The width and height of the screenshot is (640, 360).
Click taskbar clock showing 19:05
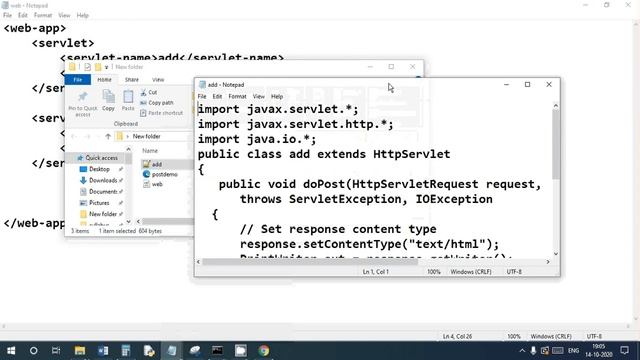(x=599, y=350)
